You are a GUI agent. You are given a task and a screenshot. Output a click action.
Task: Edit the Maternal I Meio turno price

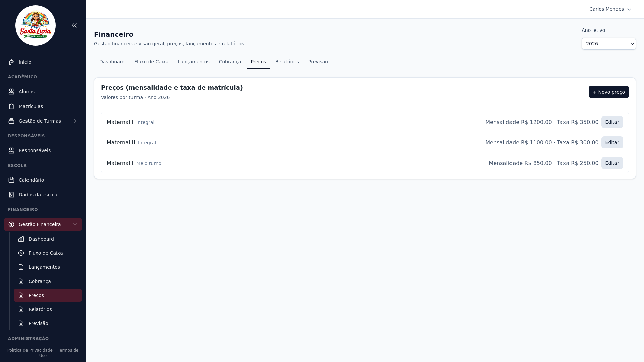pos(612,163)
